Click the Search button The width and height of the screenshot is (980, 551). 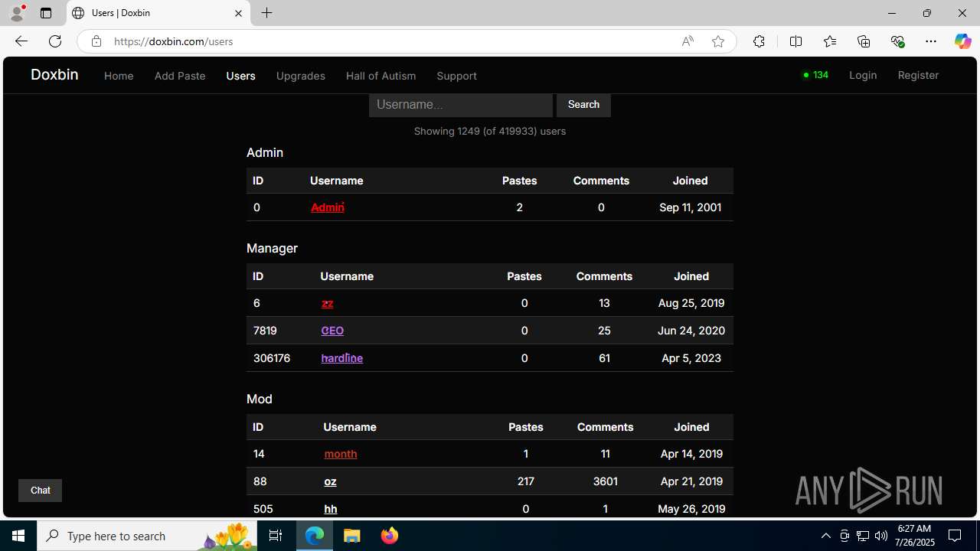[583, 105]
